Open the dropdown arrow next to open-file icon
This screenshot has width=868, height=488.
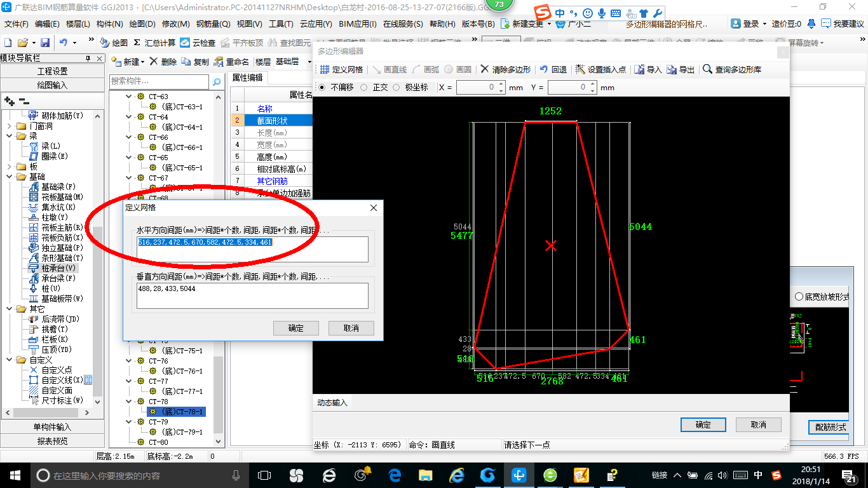pyautogui.click(x=33, y=43)
